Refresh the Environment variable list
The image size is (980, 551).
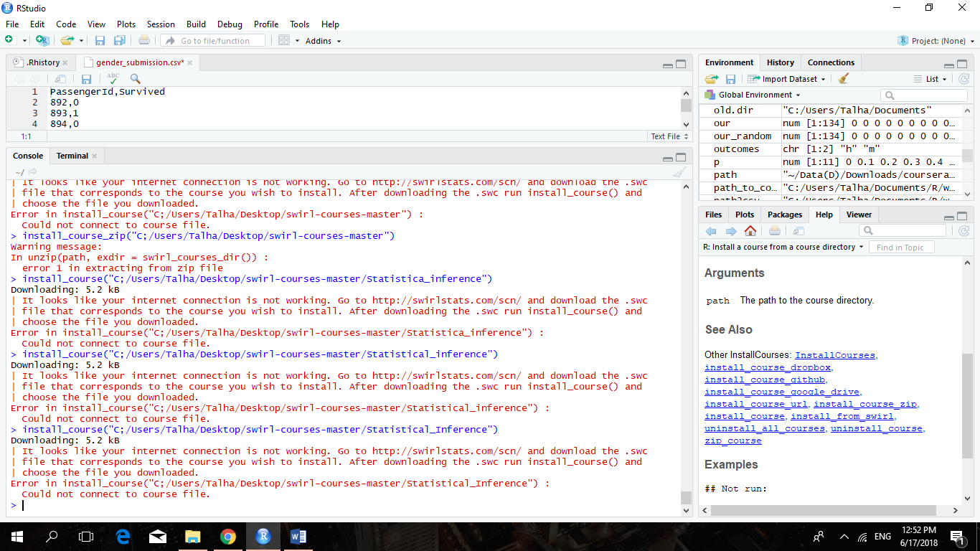pyautogui.click(x=965, y=79)
